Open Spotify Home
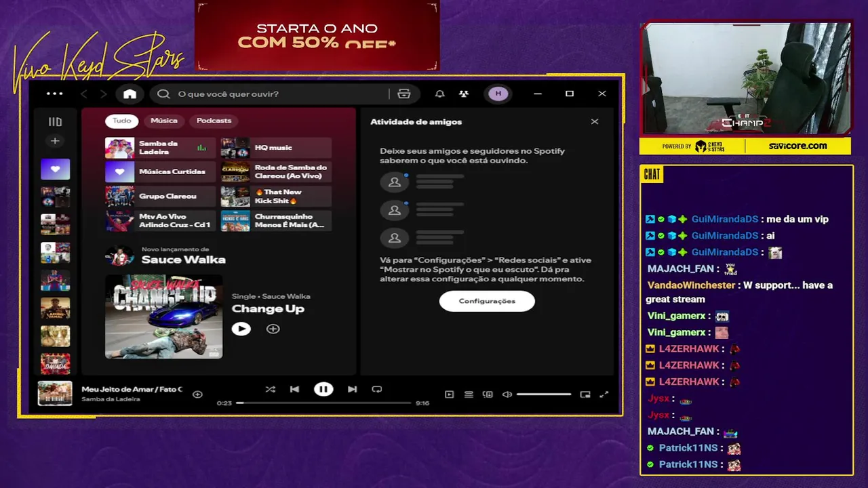The height and width of the screenshot is (488, 868). pyautogui.click(x=130, y=94)
